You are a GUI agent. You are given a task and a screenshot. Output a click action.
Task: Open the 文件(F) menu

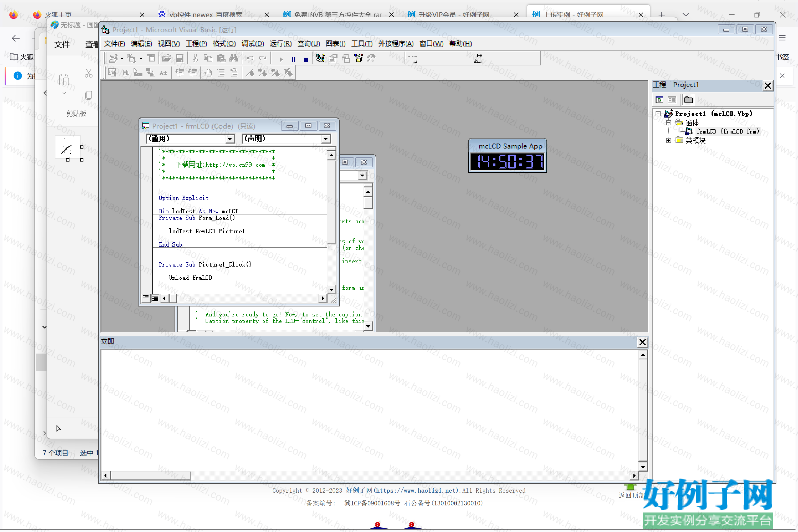[x=114, y=44]
